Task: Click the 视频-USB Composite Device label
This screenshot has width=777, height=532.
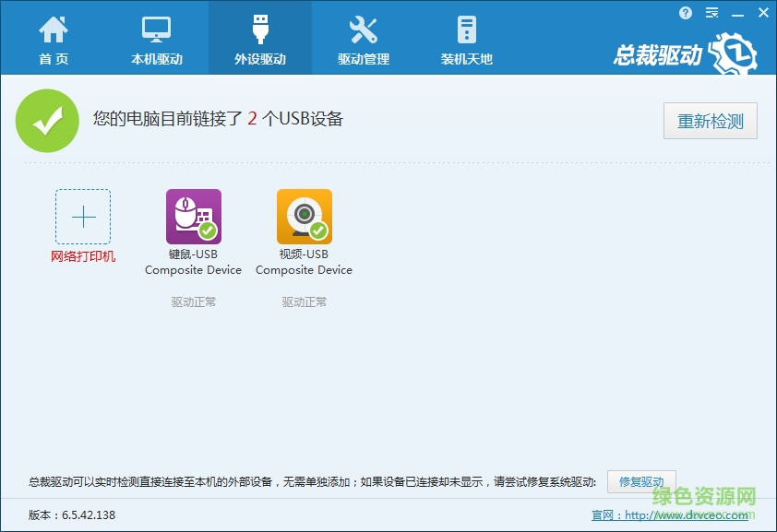Action: coord(305,262)
